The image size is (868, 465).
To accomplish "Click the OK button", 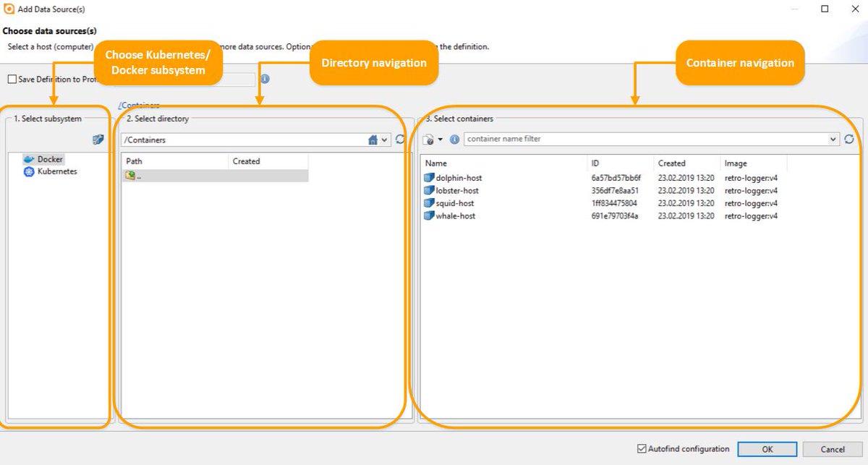I will 767,448.
